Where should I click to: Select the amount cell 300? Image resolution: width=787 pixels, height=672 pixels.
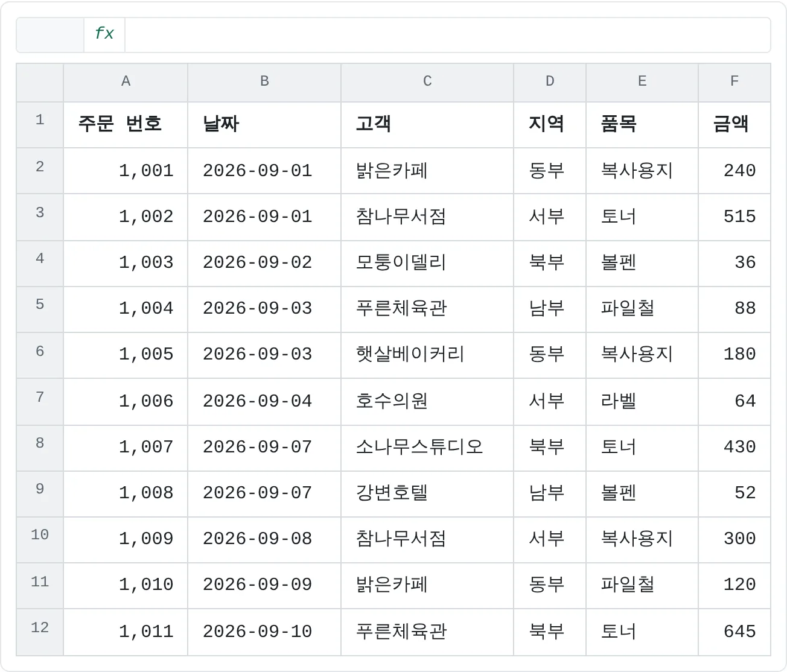[734, 540]
